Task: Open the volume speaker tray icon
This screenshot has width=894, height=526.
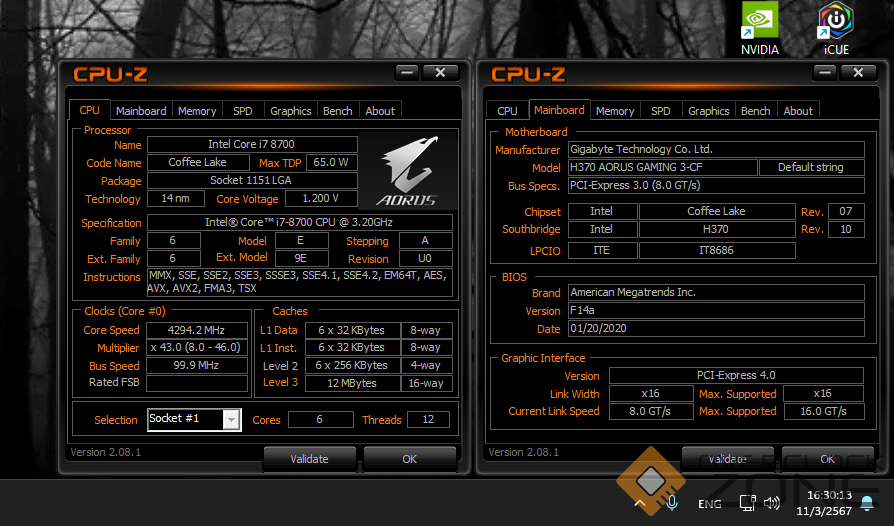Action: tap(771, 503)
